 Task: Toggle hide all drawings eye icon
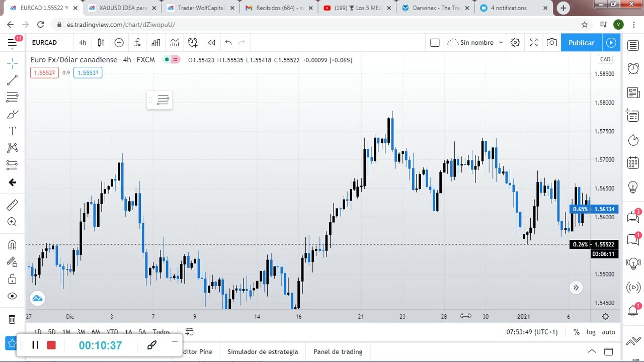(12, 296)
